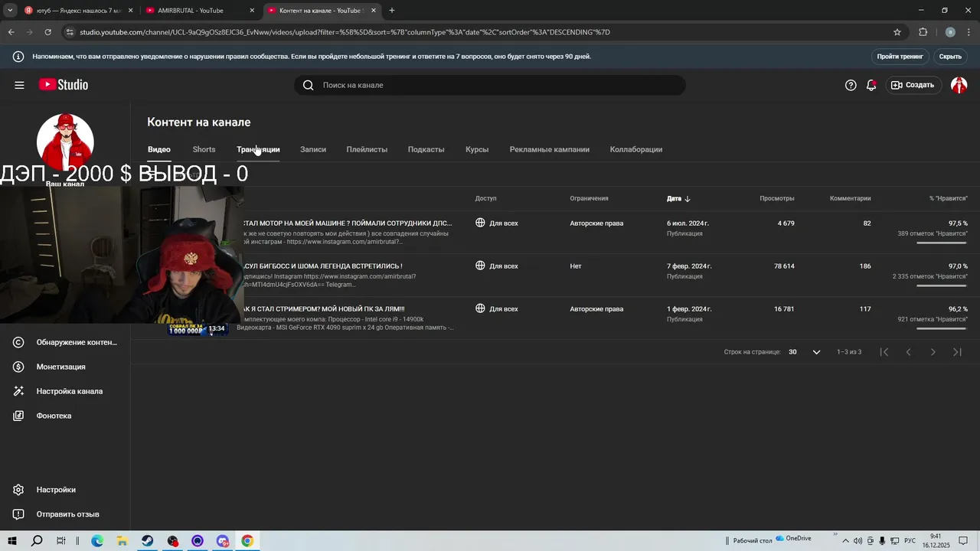Bookmark this page with the star icon

click(x=897, y=32)
